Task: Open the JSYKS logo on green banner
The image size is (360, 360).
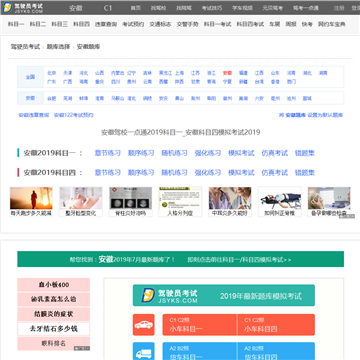Action: tap(169, 295)
